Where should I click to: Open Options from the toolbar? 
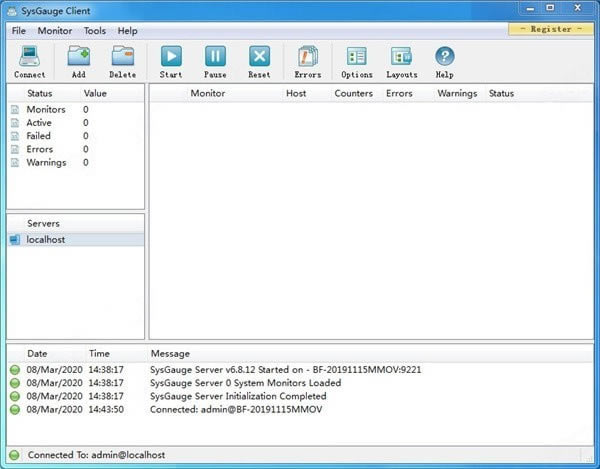click(x=356, y=62)
